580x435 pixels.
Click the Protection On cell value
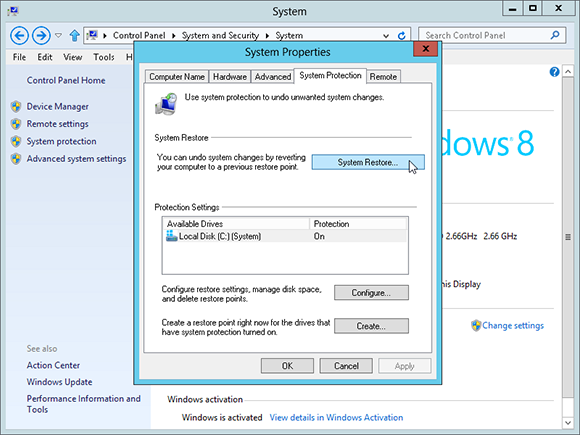[x=319, y=236]
